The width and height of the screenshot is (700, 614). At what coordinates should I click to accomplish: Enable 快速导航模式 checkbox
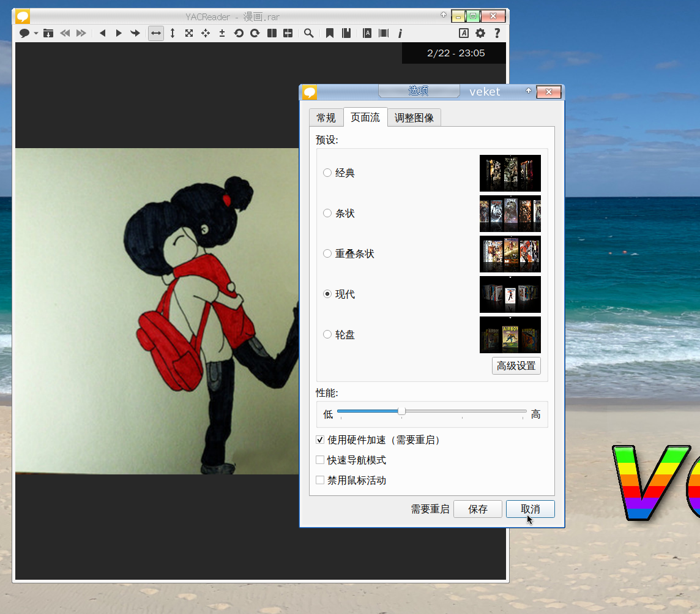tap(320, 460)
